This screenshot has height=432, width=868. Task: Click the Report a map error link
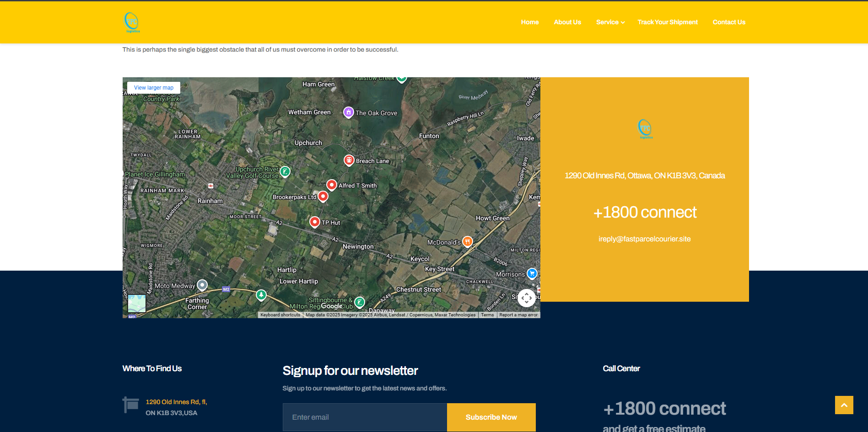coord(518,315)
